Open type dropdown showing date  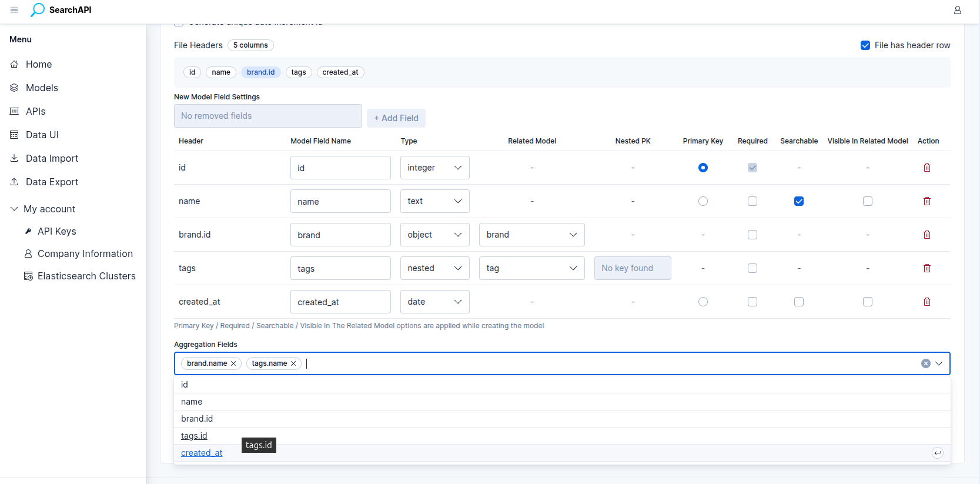click(435, 302)
